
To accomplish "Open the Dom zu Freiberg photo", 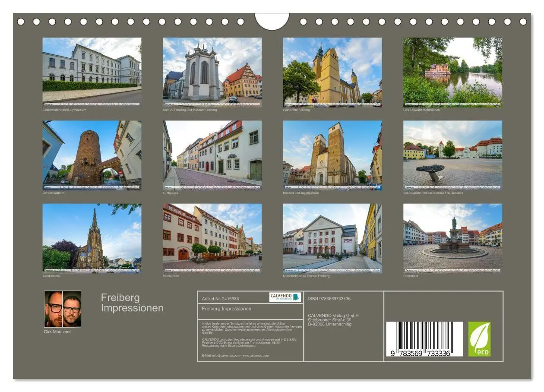I will 212,72.
